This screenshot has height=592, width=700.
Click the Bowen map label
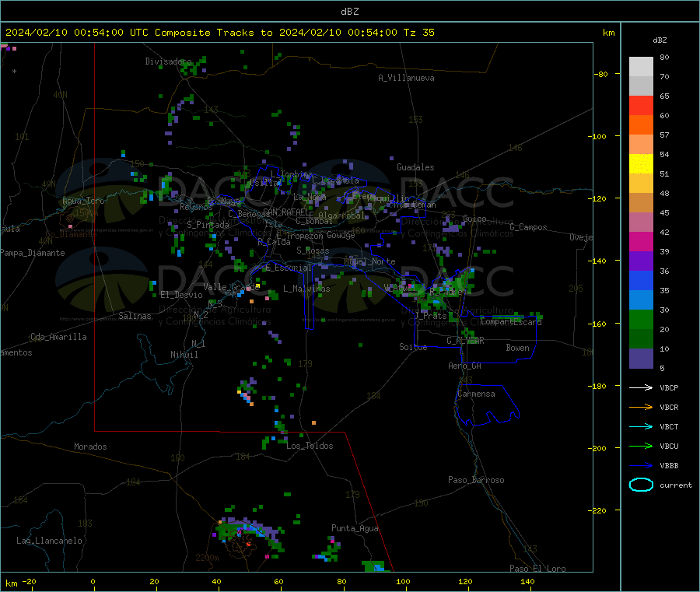(x=517, y=348)
